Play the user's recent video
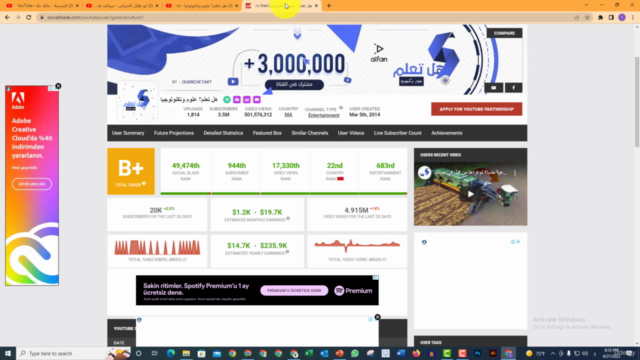The image size is (640, 360). [471, 194]
